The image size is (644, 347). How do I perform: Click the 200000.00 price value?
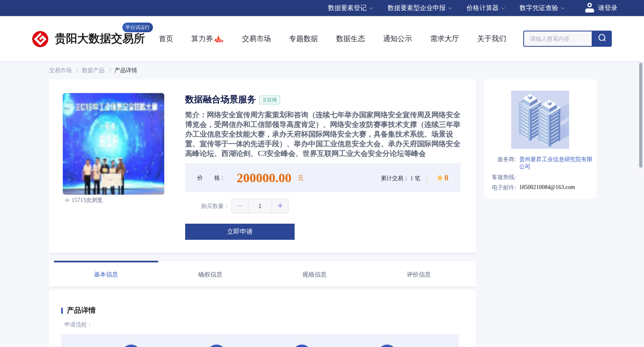(x=264, y=178)
